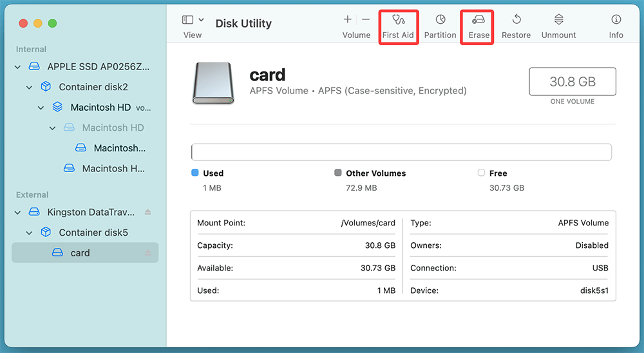Screen dimensions: 644x353
Task: Close the Disk Utility window
Action: (x=23, y=23)
